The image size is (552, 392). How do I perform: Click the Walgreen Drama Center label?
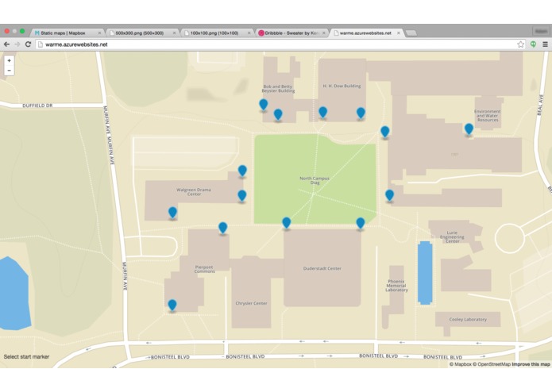click(194, 191)
